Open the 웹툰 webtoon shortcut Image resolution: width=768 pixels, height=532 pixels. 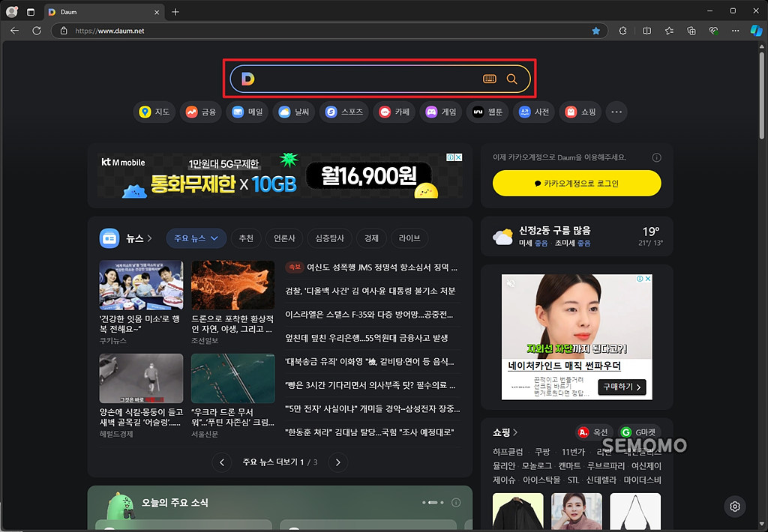[487, 112]
